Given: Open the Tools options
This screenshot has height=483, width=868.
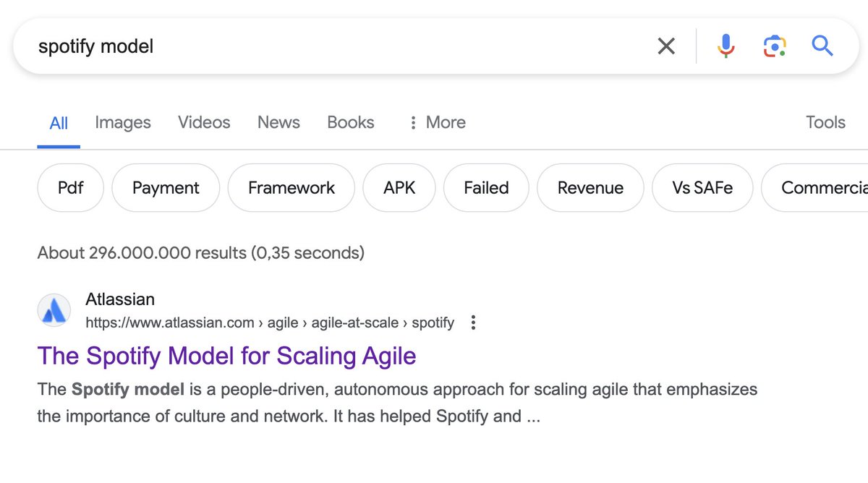Looking at the screenshot, I should [825, 122].
